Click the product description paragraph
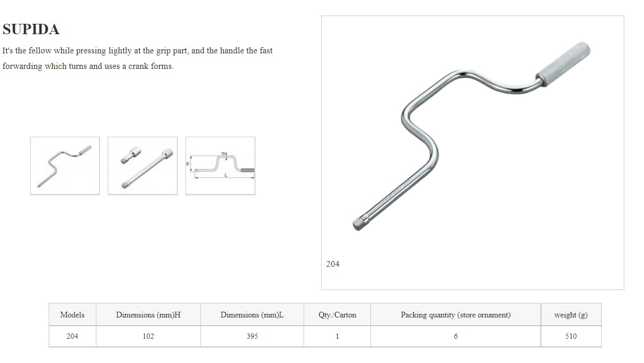 [x=137, y=59]
